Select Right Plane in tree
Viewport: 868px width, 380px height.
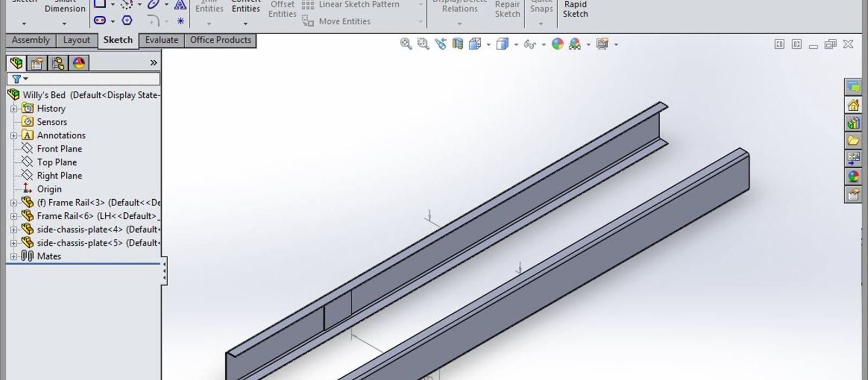59,176
